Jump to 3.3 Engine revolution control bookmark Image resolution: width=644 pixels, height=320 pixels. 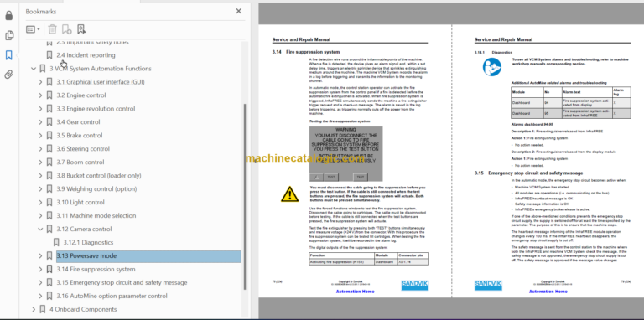[x=96, y=109]
